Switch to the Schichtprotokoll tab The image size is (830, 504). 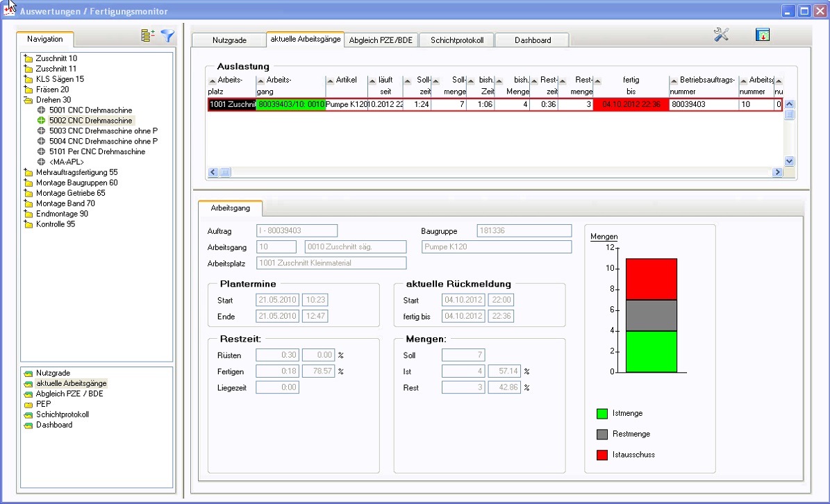click(457, 40)
